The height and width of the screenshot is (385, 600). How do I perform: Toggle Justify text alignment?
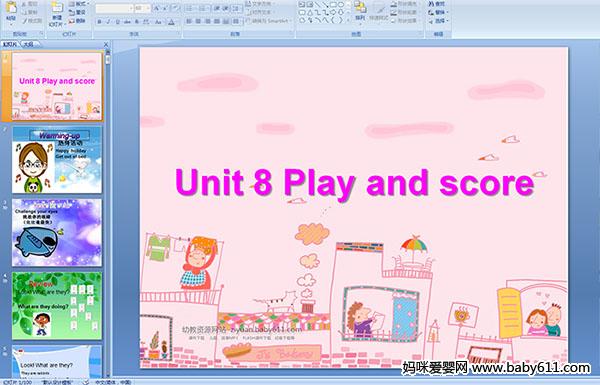pyautogui.click(x=217, y=21)
